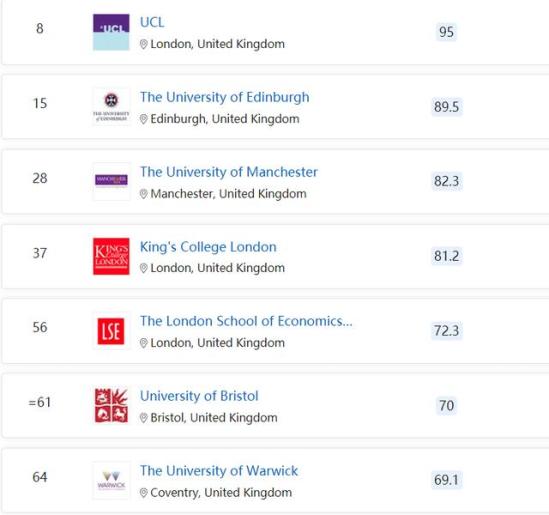The height and width of the screenshot is (515, 549).
Task: Open The University of Manchester link
Action: (229, 172)
